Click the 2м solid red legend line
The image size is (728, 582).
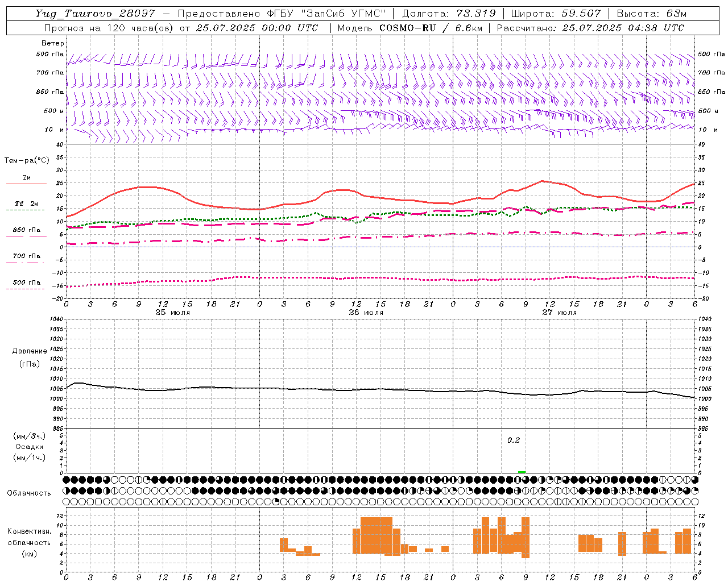[x=26, y=184]
